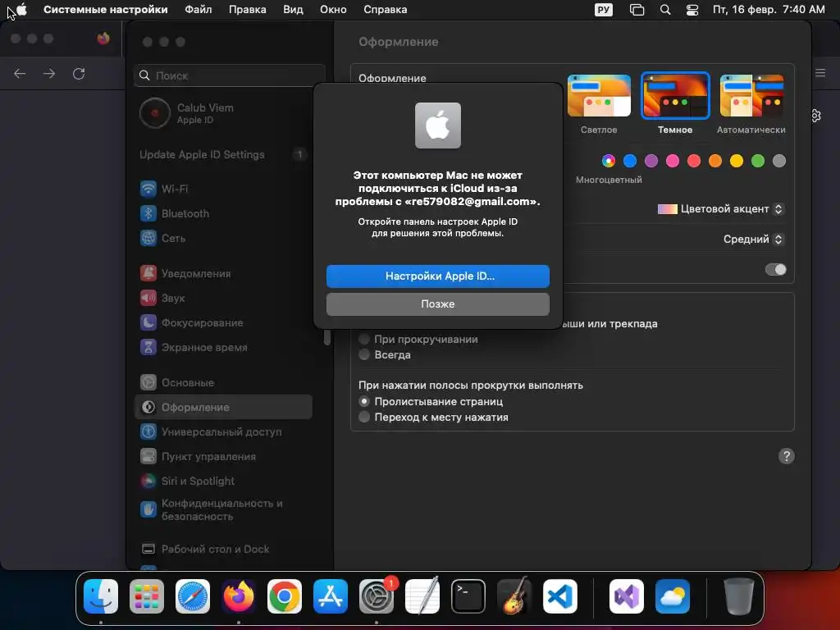Reload the page in Firefox window
Viewport: 840px width, 630px height.
pyautogui.click(x=79, y=73)
